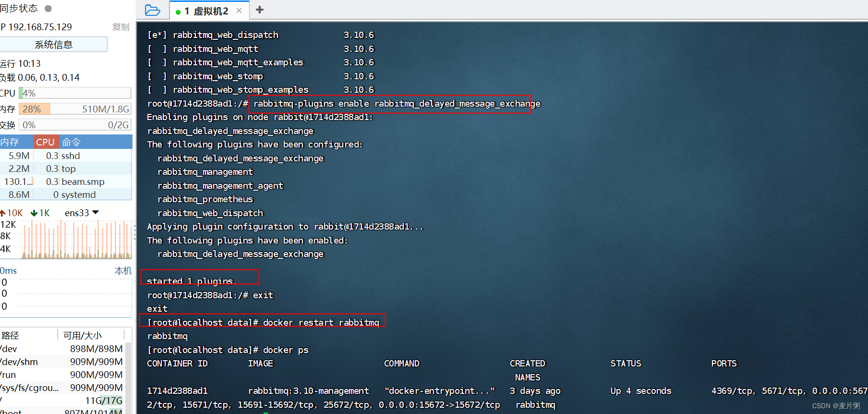Click the 'Up 4 seconds' status text
The height and width of the screenshot is (414, 868).
[x=641, y=391]
